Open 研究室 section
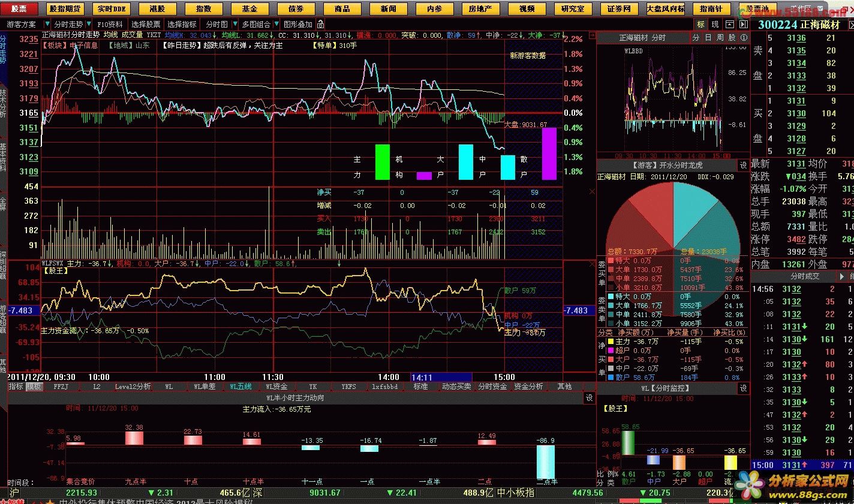Image resolution: width=854 pixels, height=504 pixels. tap(573, 9)
